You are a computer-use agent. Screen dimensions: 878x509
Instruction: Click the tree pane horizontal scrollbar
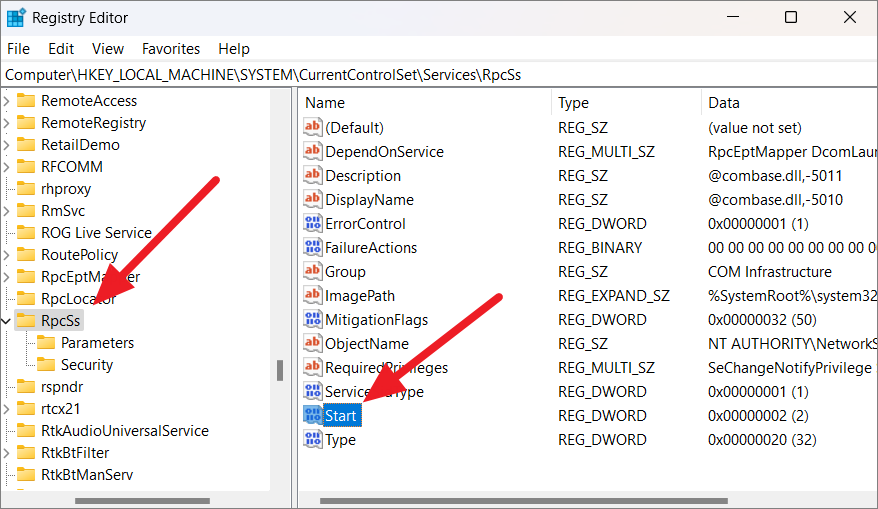(142, 501)
